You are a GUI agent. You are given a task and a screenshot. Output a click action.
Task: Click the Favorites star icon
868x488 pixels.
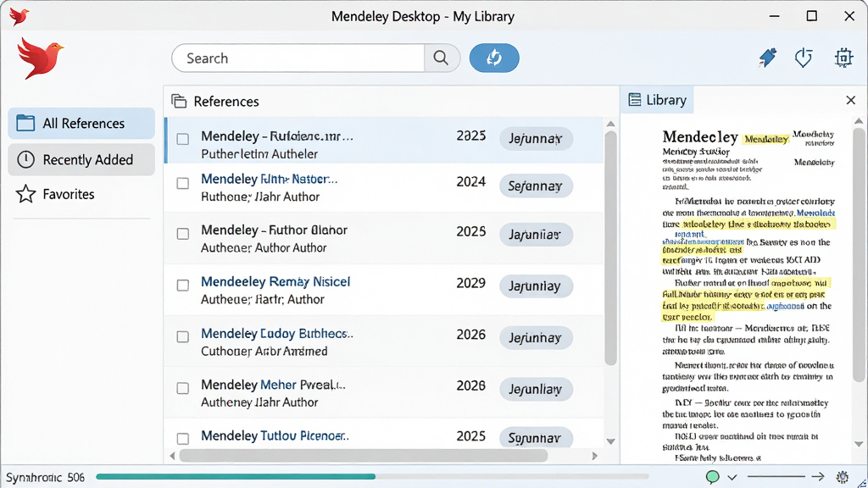pyautogui.click(x=25, y=194)
